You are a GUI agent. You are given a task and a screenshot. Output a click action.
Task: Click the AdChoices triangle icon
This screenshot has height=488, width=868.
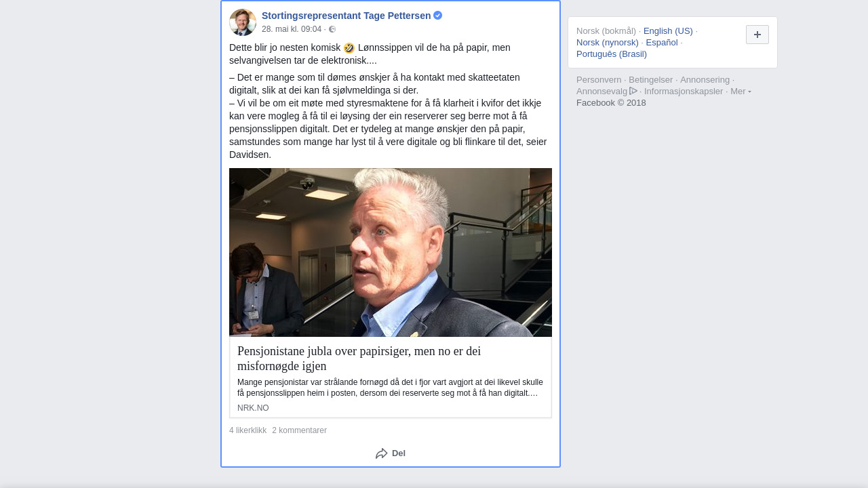[x=633, y=91]
